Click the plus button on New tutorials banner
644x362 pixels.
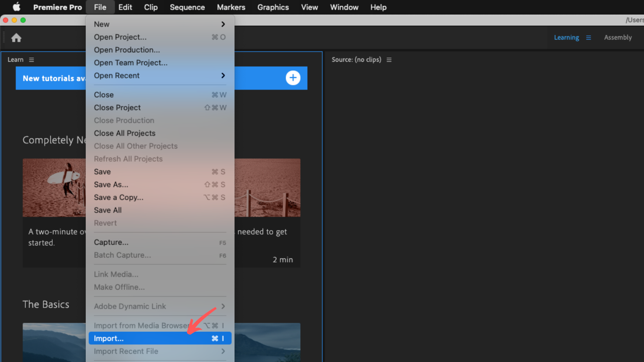click(x=293, y=78)
